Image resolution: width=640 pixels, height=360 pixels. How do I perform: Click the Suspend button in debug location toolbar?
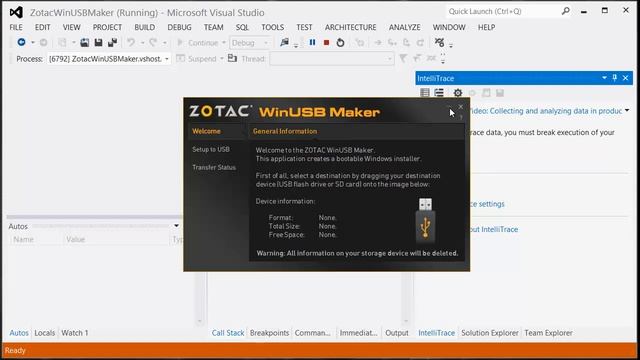(x=197, y=59)
